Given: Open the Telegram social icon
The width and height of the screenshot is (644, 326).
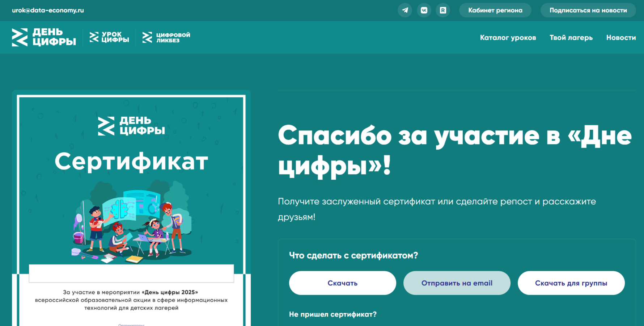Looking at the screenshot, I should pyautogui.click(x=405, y=10).
